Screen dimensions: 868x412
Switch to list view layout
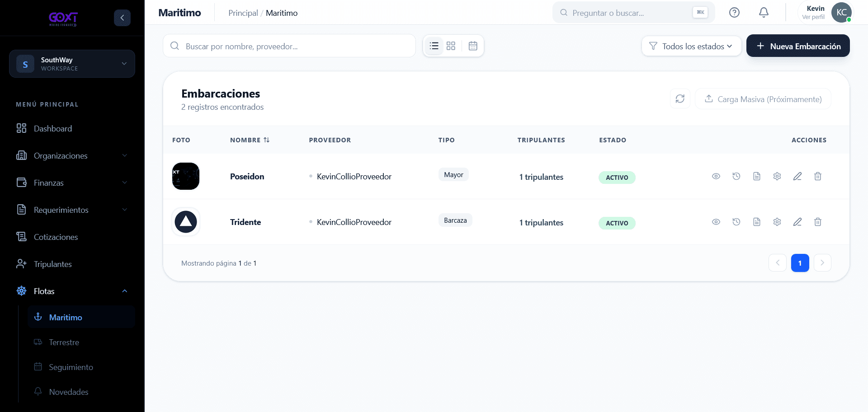434,46
